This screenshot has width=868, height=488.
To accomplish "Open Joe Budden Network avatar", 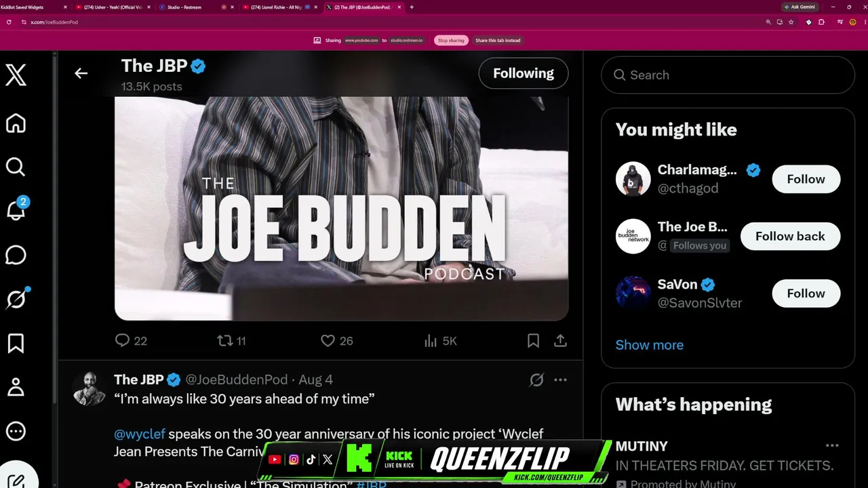I will coord(633,236).
